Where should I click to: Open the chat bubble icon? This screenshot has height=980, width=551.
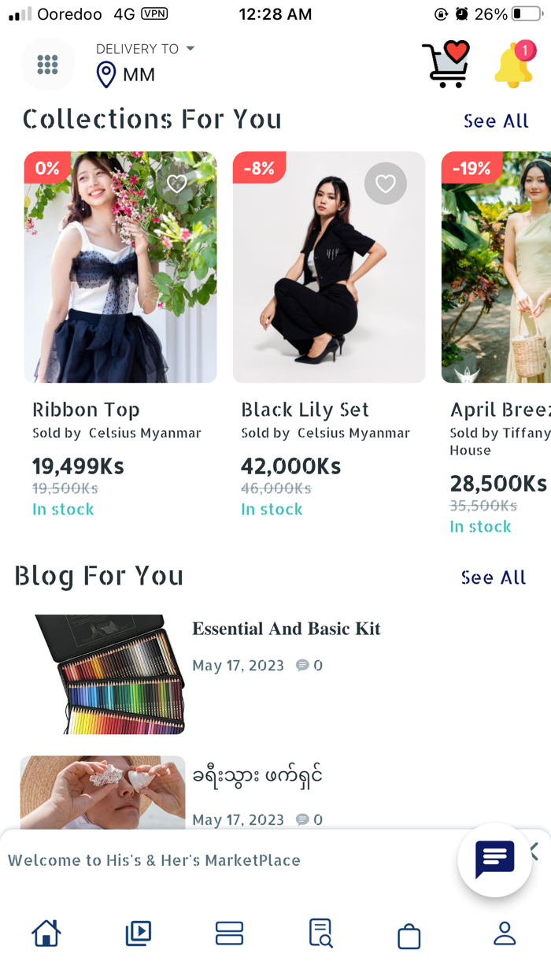(494, 859)
